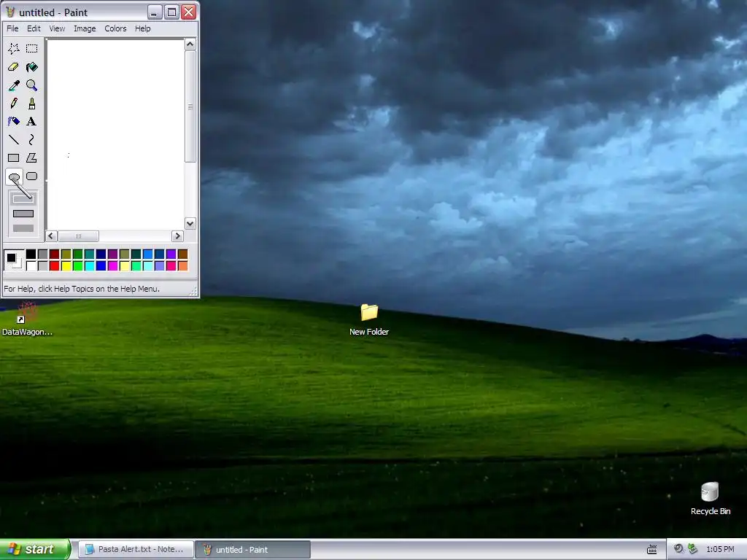The width and height of the screenshot is (747, 560).
Task: Activate the Airbrush spray tool
Action: coord(14,122)
